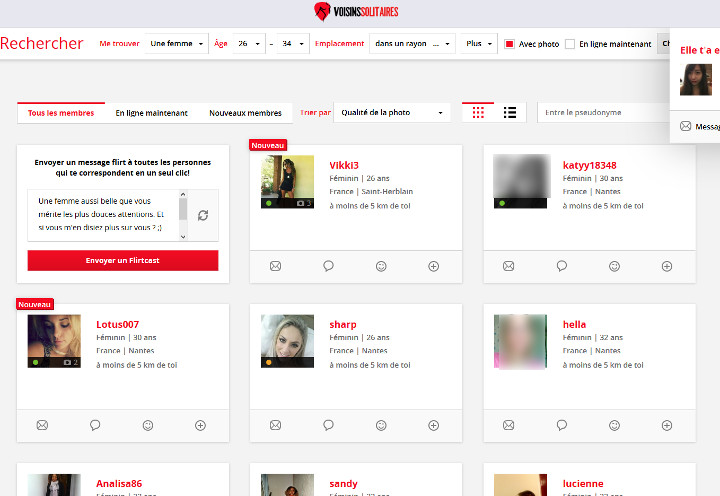Send smiley wink to sharp

coord(381,426)
